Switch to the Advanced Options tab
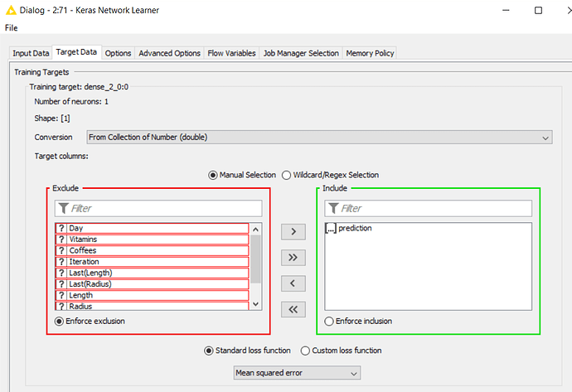The image size is (572, 392). click(170, 53)
